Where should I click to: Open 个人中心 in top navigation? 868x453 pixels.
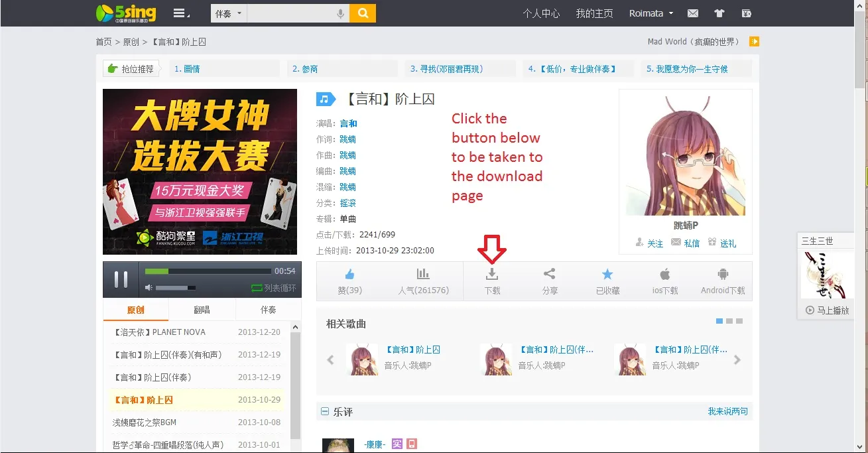[541, 13]
